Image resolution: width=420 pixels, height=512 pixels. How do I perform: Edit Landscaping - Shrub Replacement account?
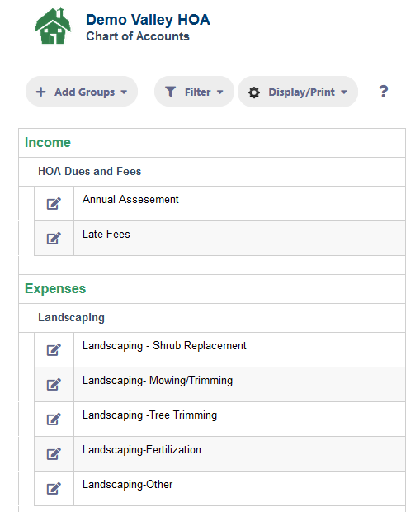54,349
